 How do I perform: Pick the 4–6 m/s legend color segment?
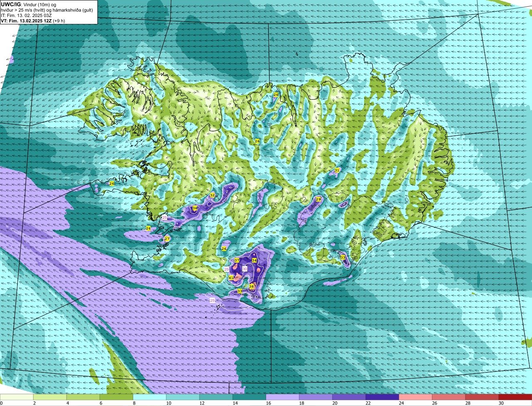[83, 397]
